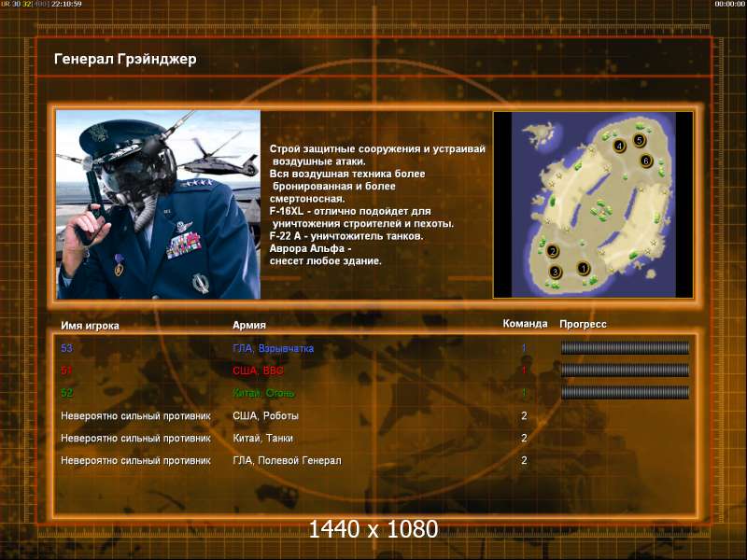This screenshot has width=747, height=560.
Task: Click start position marker 5 on minimap
Action: (x=640, y=140)
